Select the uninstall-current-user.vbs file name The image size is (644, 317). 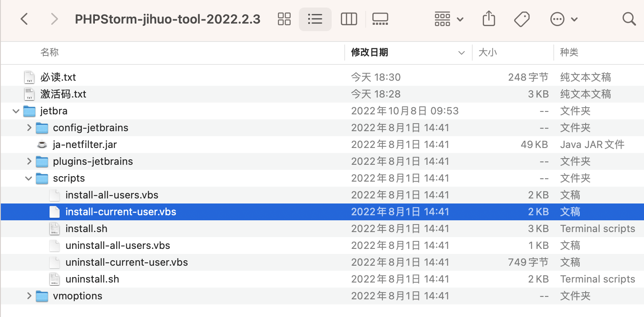pos(127,262)
